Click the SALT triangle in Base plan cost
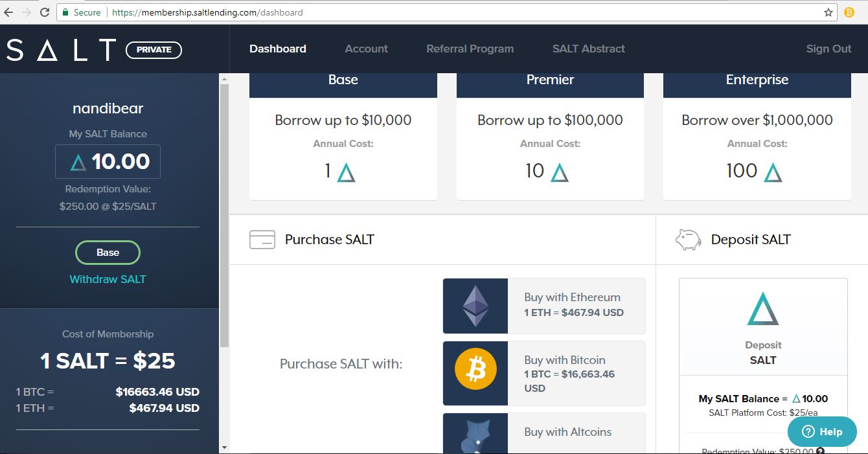Image resolution: width=868 pixels, height=454 pixels. (347, 172)
